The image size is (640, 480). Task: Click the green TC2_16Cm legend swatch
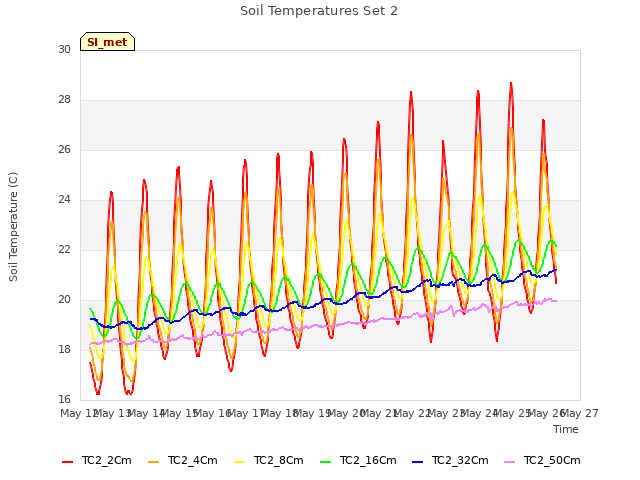(x=325, y=462)
